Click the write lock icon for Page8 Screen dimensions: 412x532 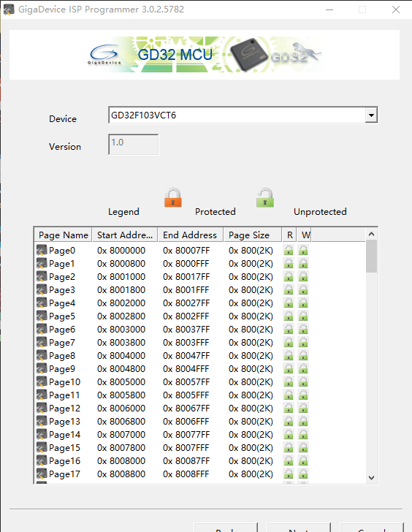coord(303,356)
